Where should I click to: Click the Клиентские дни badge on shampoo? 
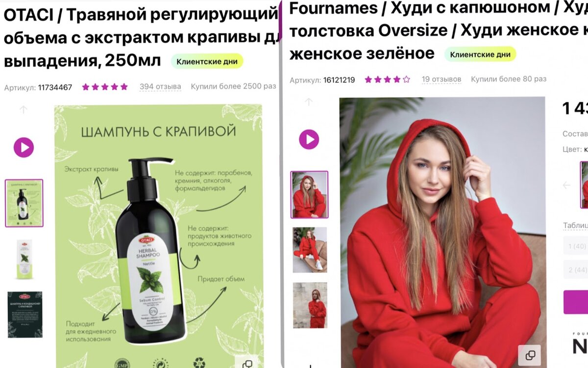tap(207, 61)
